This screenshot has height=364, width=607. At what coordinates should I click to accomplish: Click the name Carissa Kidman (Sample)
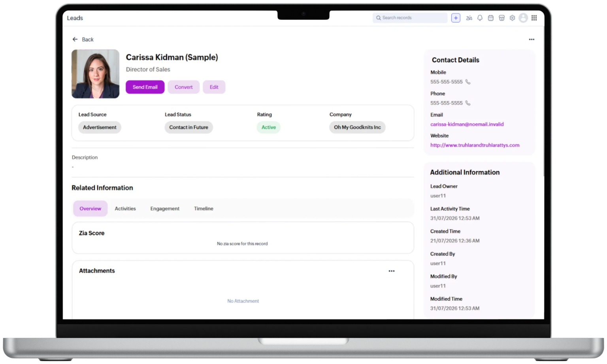(172, 57)
